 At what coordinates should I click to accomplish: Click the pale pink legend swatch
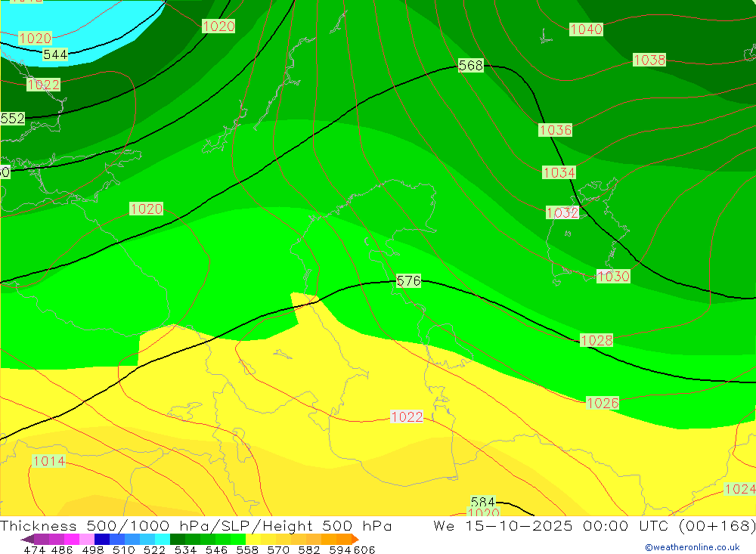point(87,539)
